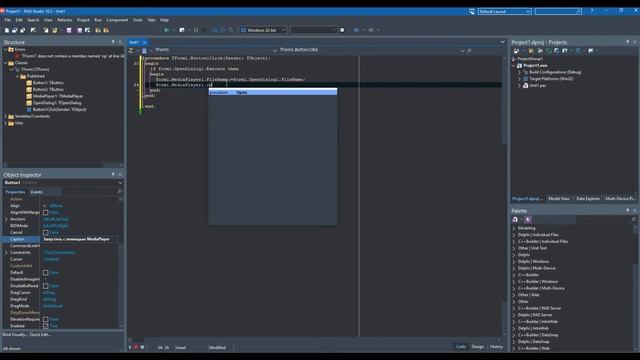640x360 pixels.
Task: Click the Object Inspector vertical scrollbar
Action: coord(121,262)
